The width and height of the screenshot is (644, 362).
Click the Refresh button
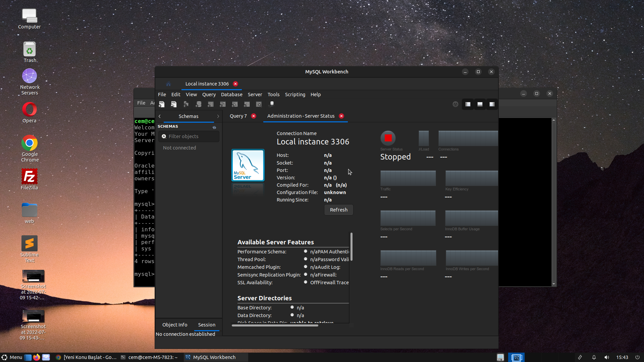pos(339,209)
